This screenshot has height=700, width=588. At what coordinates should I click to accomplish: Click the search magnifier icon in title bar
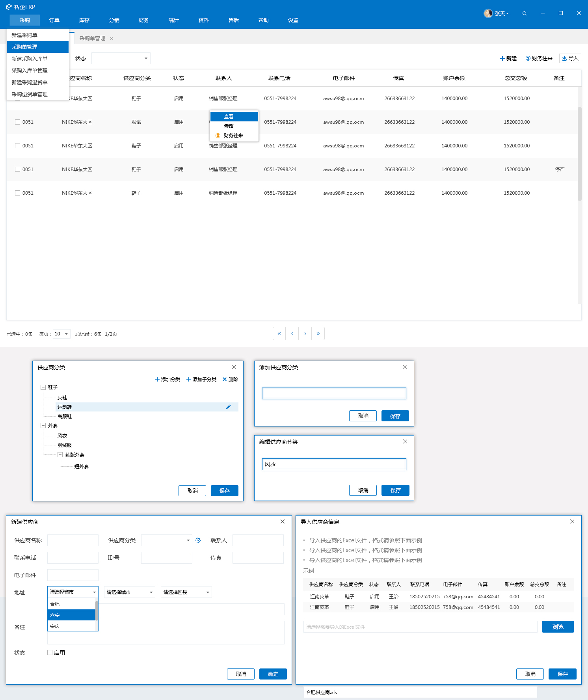pos(524,13)
